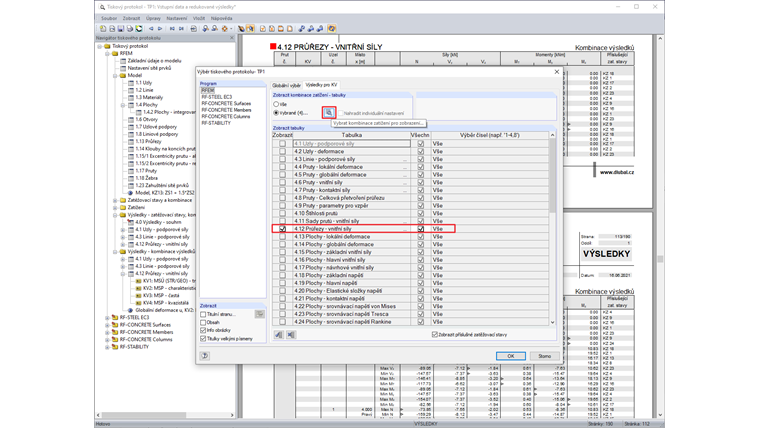Click the print toolbar icon
The width and height of the screenshot is (760, 428).
coord(129,29)
